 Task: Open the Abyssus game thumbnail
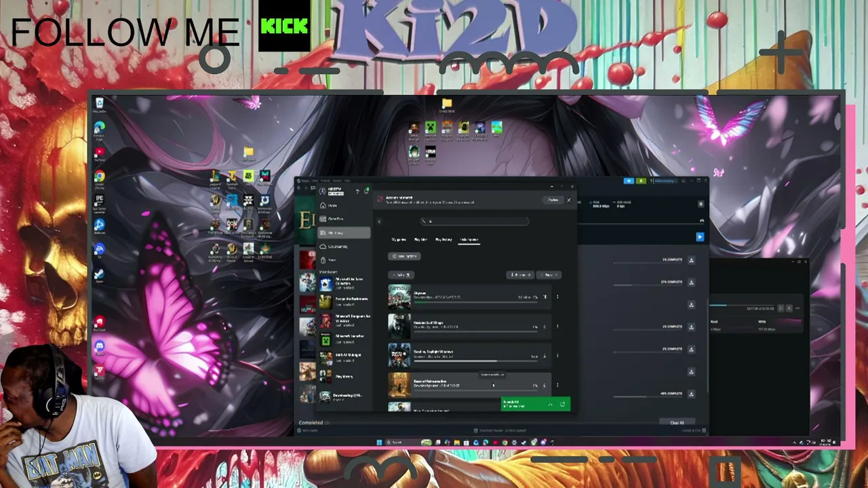pos(399,297)
